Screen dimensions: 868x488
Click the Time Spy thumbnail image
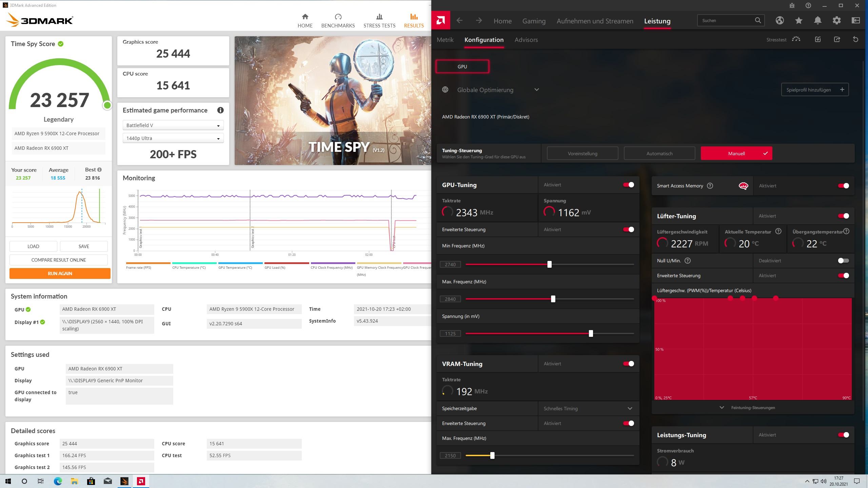pyautogui.click(x=333, y=101)
